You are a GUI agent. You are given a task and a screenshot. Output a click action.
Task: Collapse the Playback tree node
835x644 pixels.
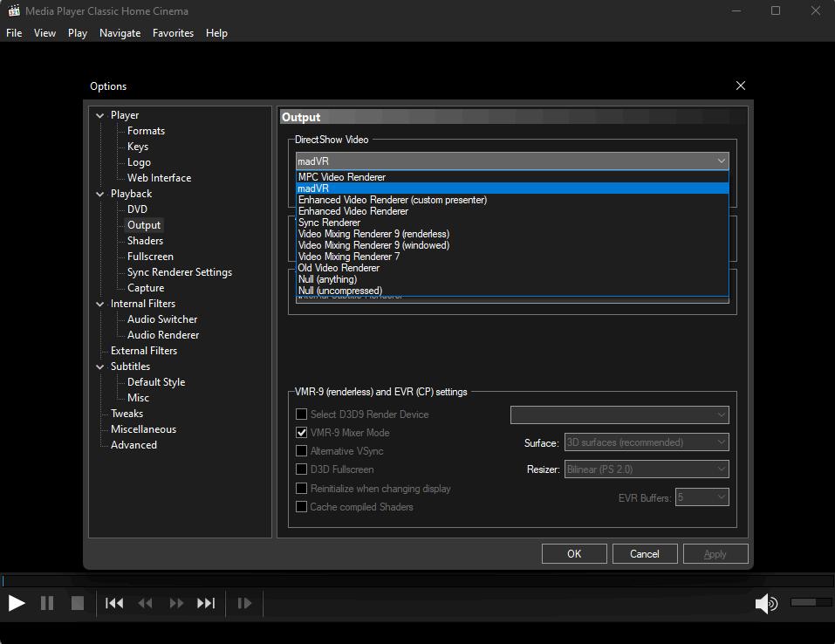(x=100, y=194)
